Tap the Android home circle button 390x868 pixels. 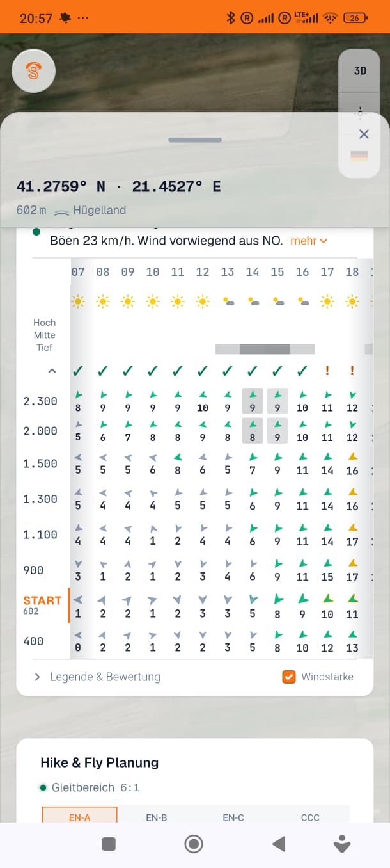[194, 844]
